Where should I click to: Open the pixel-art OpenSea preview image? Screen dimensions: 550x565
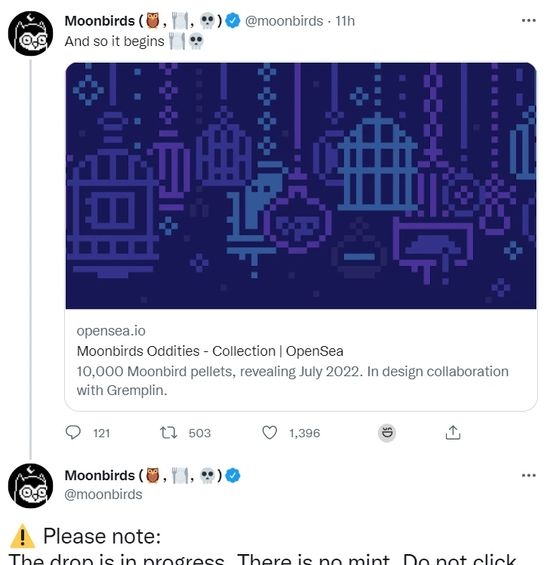coord(301,186)
